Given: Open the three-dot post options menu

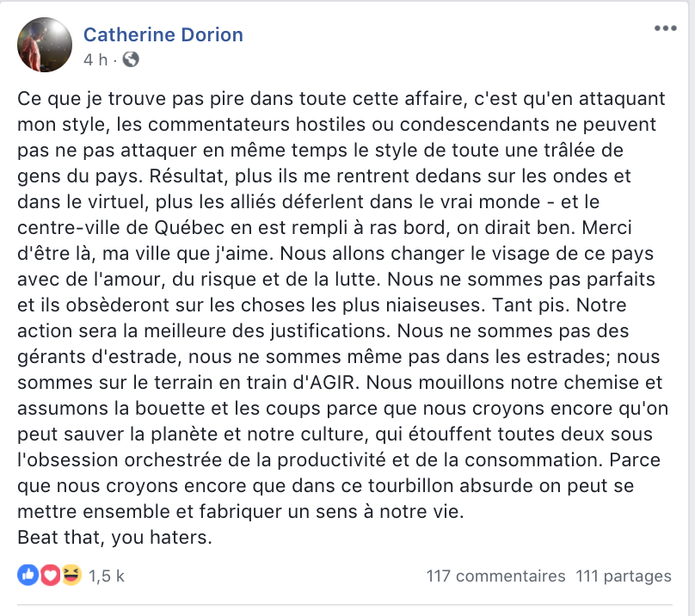Looking at the screenshot, I should [665, 28].
